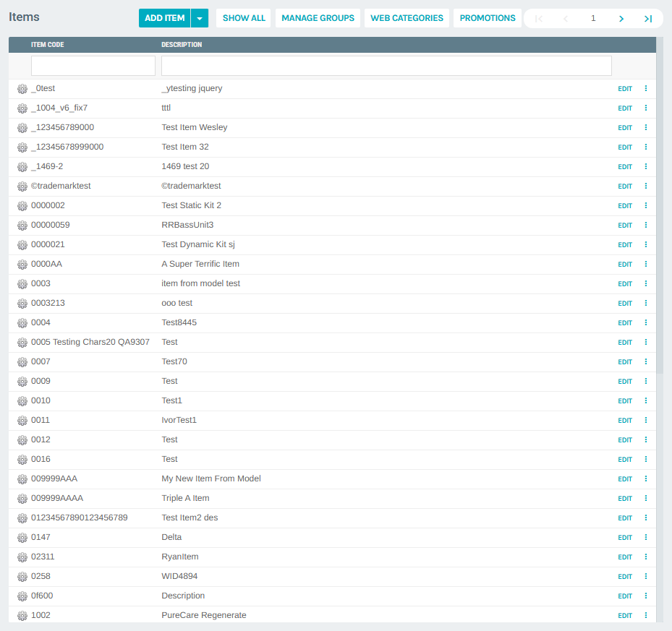This screenshot has height=631, width=672.
Task: Open the three-dot menu for item 1002
Action: 645,615
